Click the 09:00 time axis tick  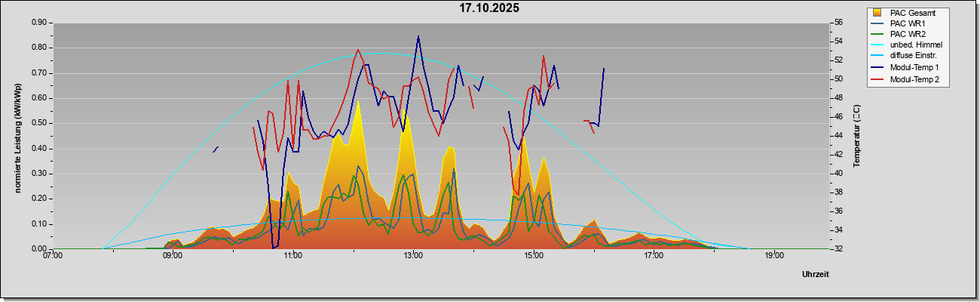click(x=173, y=256)
